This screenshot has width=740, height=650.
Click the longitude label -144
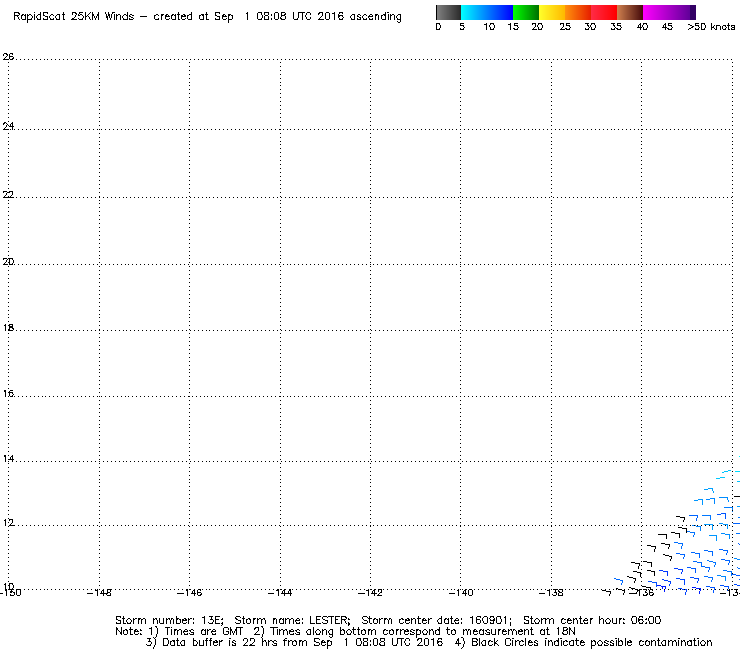(x=280, y=593)
